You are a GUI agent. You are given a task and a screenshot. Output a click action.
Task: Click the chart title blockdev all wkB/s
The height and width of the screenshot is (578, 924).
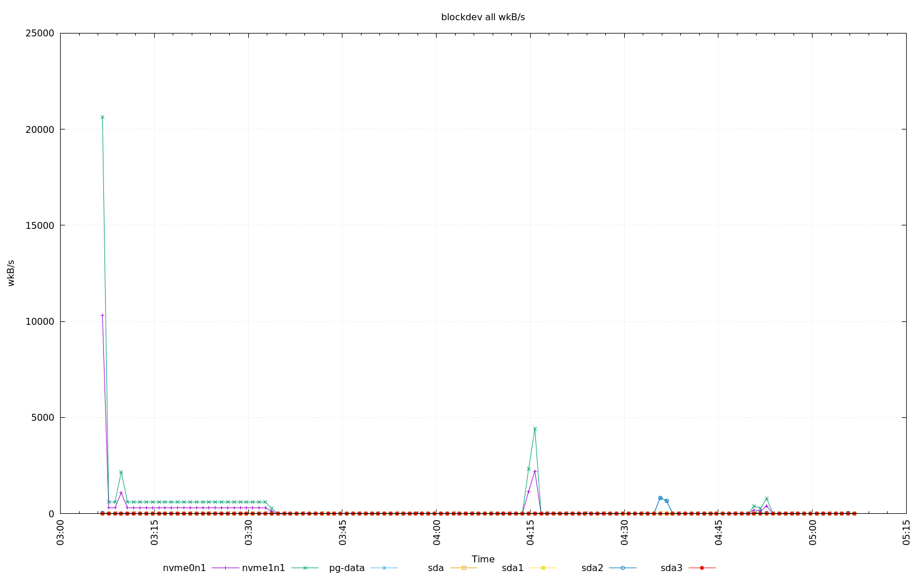483,17
